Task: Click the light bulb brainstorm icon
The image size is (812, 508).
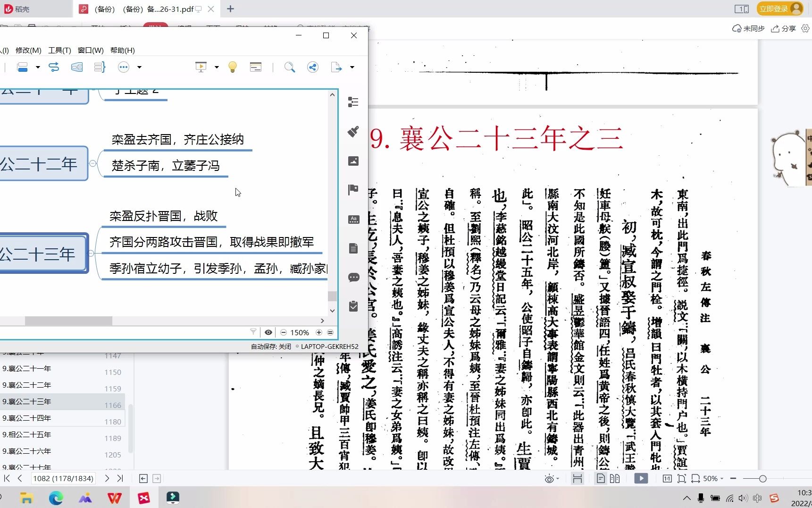Action: 233,67
